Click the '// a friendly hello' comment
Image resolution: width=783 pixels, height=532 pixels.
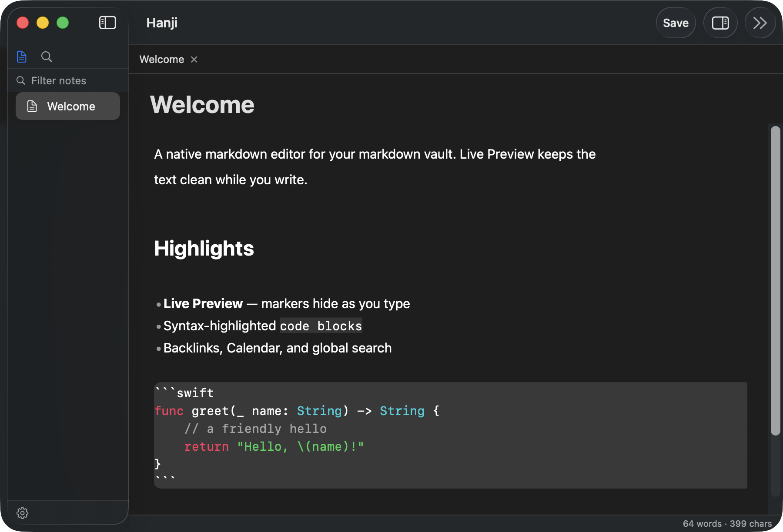click(x=255, y=429)
